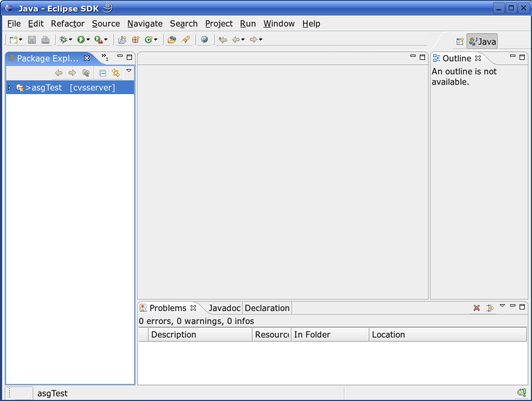Maximize the Package Explorer panel
Image resolution: width=532 pixels, height=401 pixels.
(129, 57)
